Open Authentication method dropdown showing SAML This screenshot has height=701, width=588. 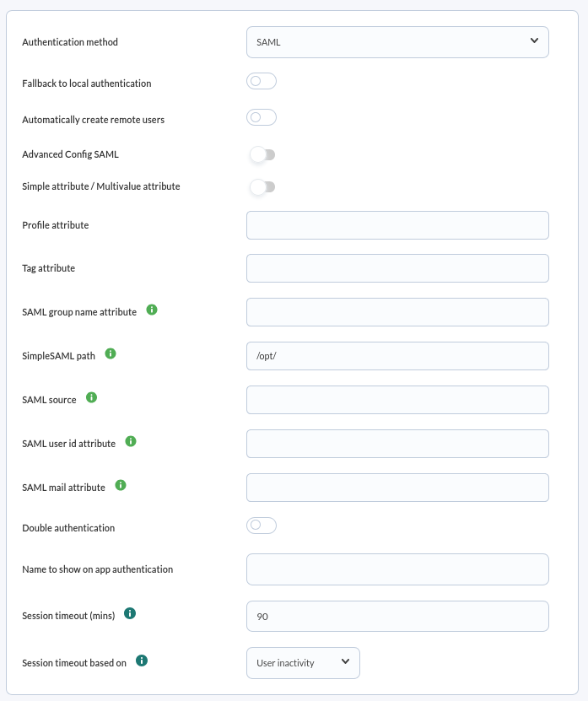tap(397, 42)
